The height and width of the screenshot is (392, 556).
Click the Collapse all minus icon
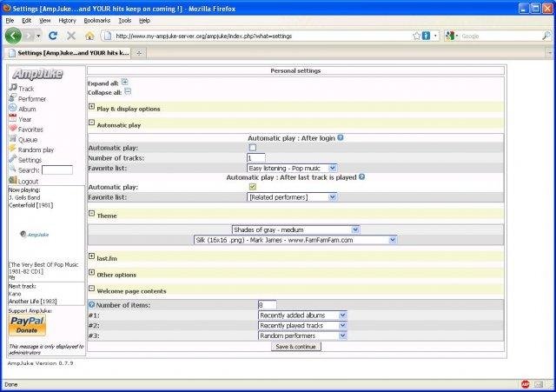pos(128,90)
